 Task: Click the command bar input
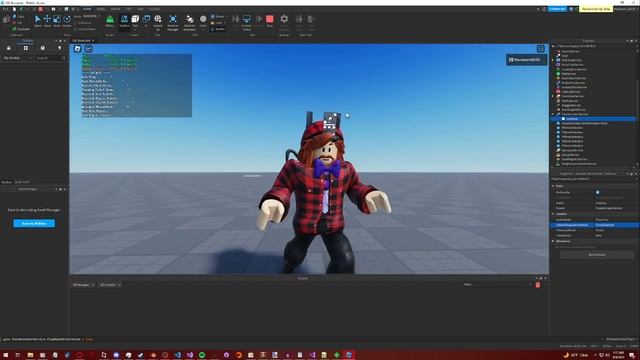tap(300, 339)
